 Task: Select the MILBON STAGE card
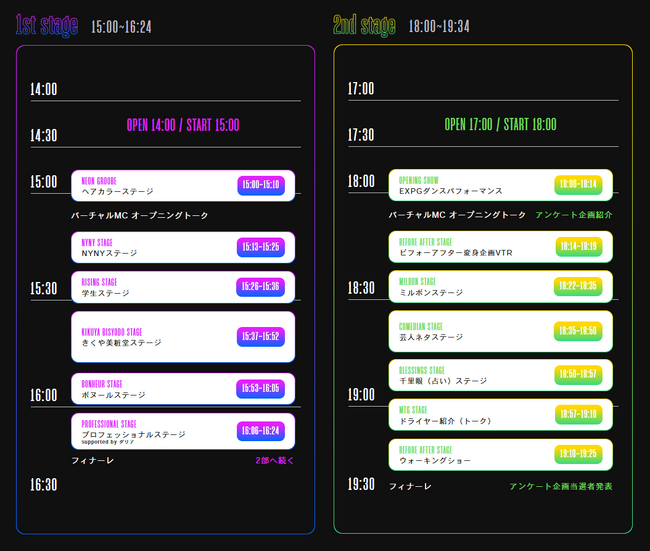point(500,286)
